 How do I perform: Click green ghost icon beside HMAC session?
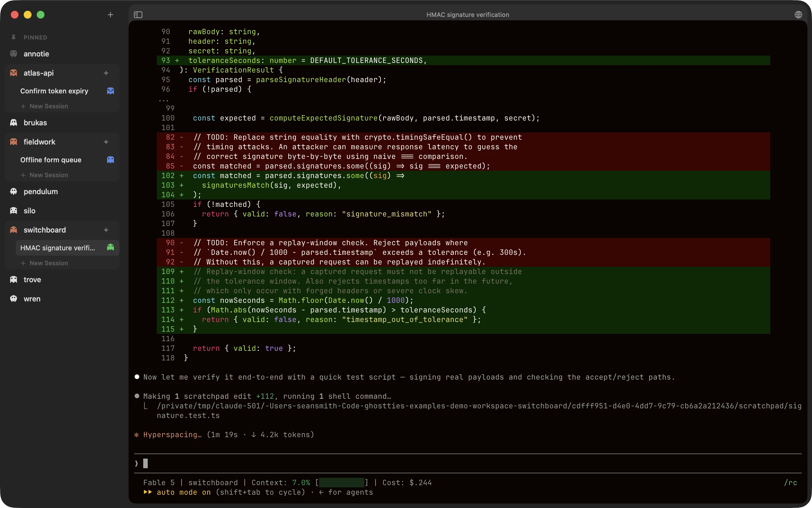[111, 248]
